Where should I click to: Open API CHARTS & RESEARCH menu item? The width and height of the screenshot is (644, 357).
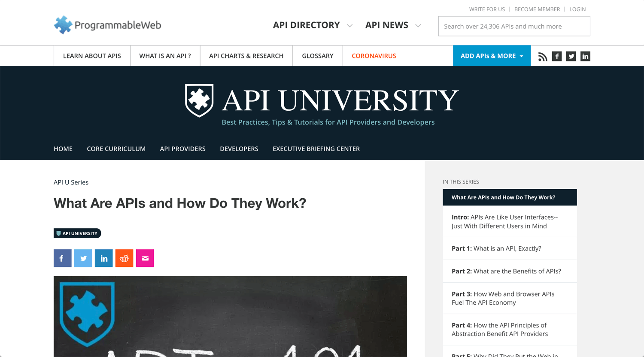tap(246, 56)
